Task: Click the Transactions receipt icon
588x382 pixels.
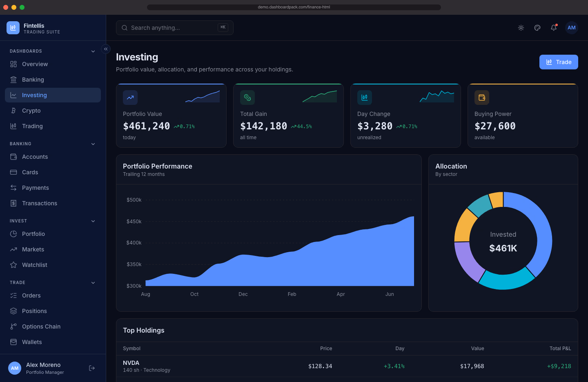Action: pyautogui.click(x=13, y=203)
